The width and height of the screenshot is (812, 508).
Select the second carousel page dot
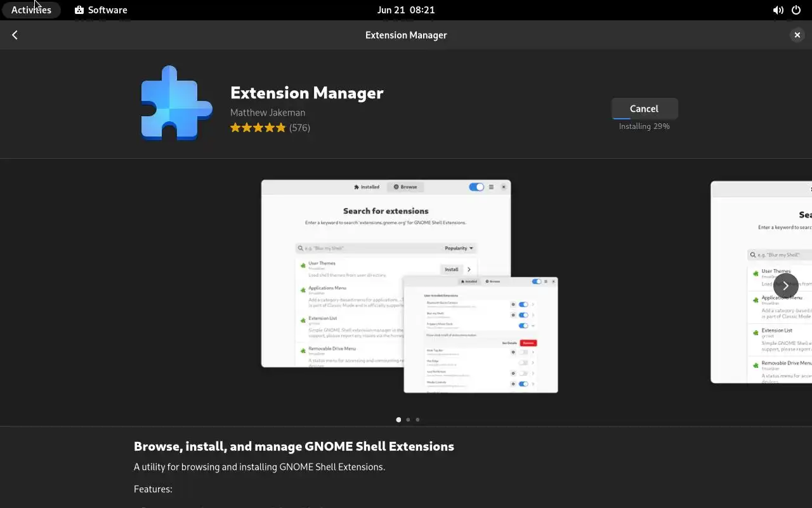(x=408, y=420)
